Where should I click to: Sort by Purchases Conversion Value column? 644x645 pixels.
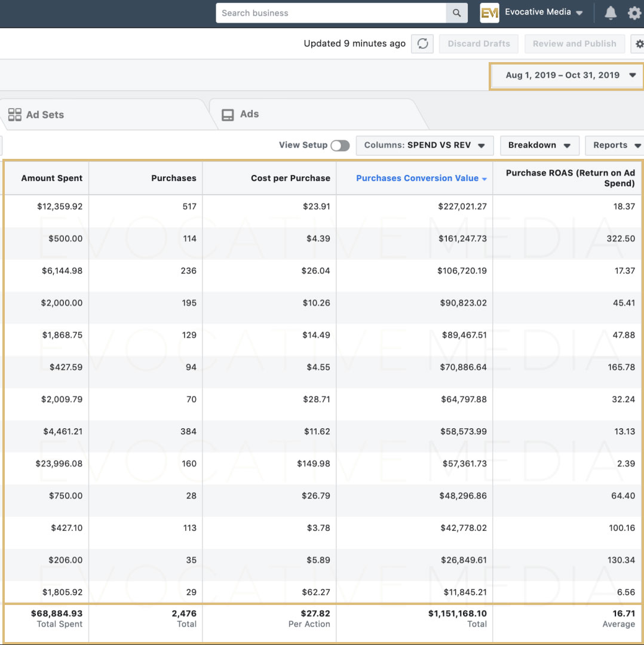(417, 178)
